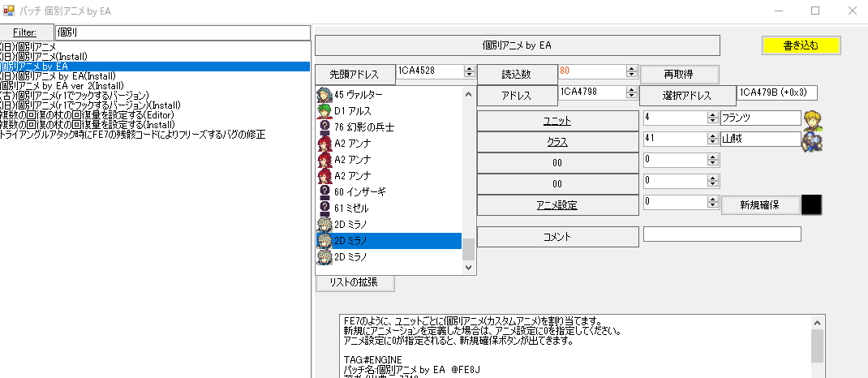Click the ミゼル question mark icon
Image resolution: width=868 pixels, height=378 pixels.
[325, 208]
